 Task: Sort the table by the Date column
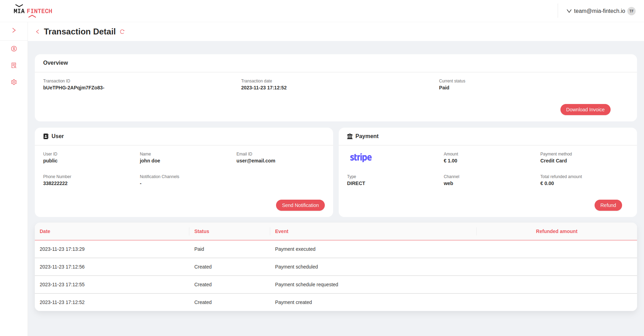[x=45, y=231]
